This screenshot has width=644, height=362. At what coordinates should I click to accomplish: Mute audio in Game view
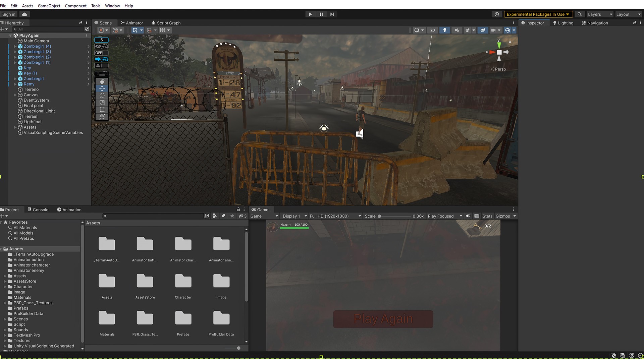[468, 216]
